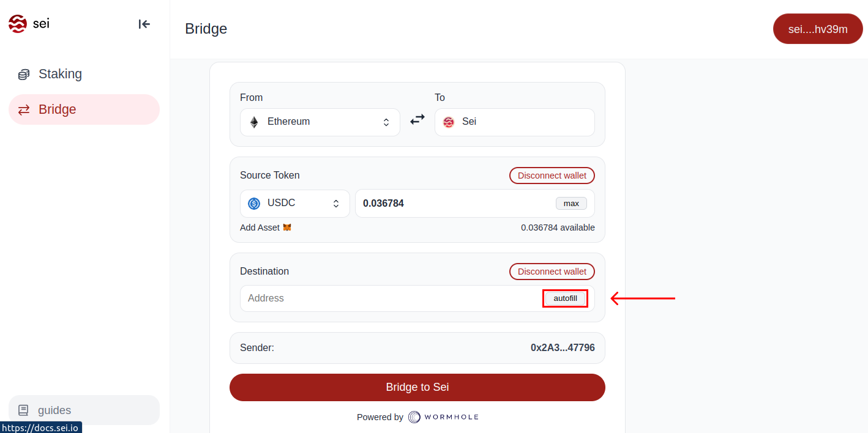Click the Ethereum diamond icon
Screen dimensions: 868x433
coord(254,122)
